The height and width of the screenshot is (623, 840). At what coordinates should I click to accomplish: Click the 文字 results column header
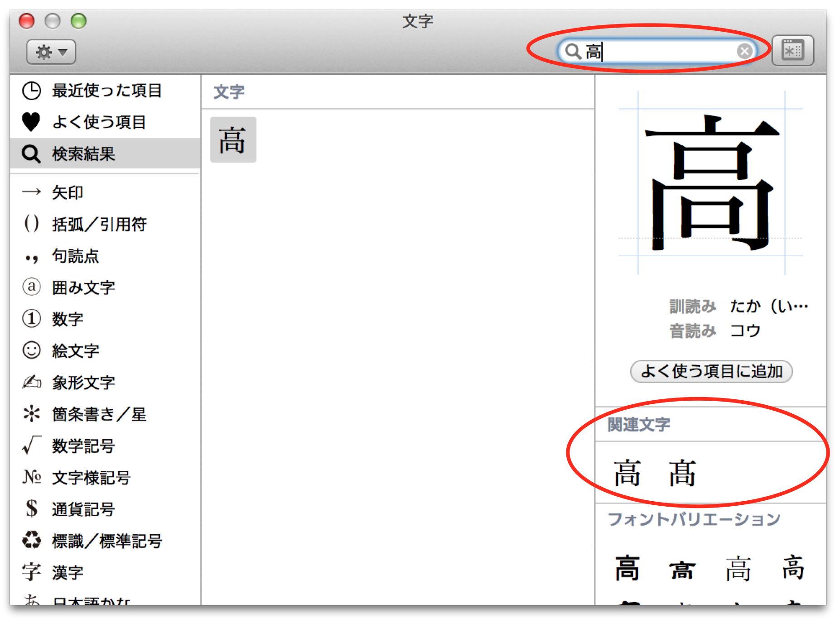[x=229, y=92]
